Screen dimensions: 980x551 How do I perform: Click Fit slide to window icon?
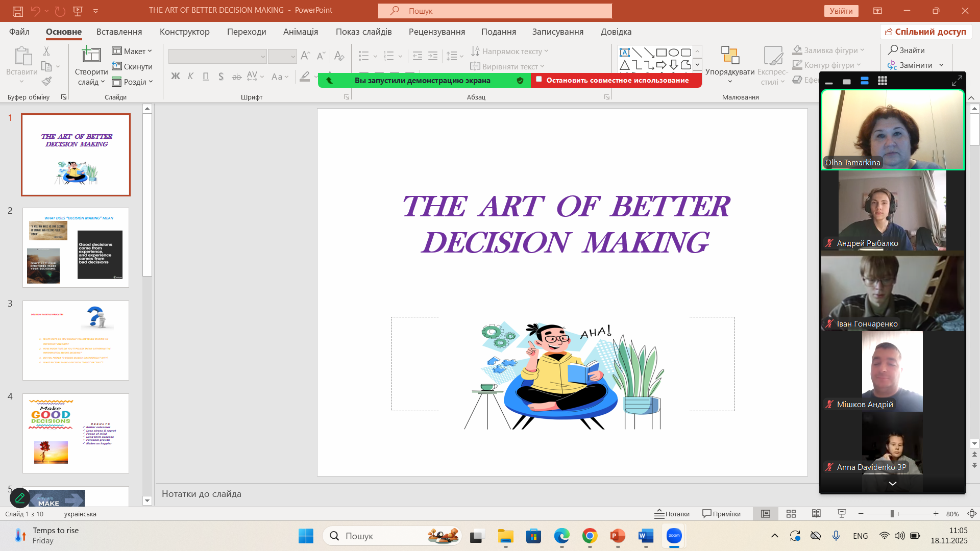[972, 514]
